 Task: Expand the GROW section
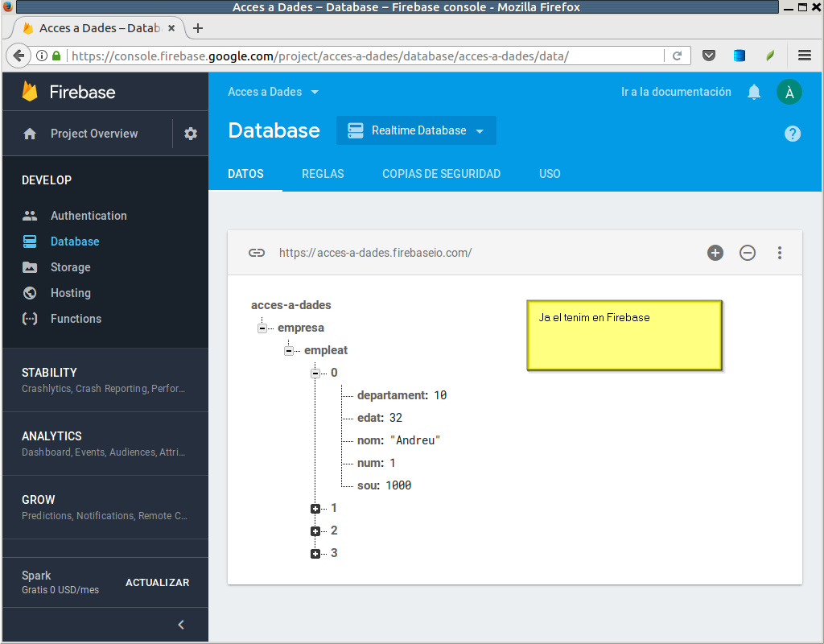[105, 507]
